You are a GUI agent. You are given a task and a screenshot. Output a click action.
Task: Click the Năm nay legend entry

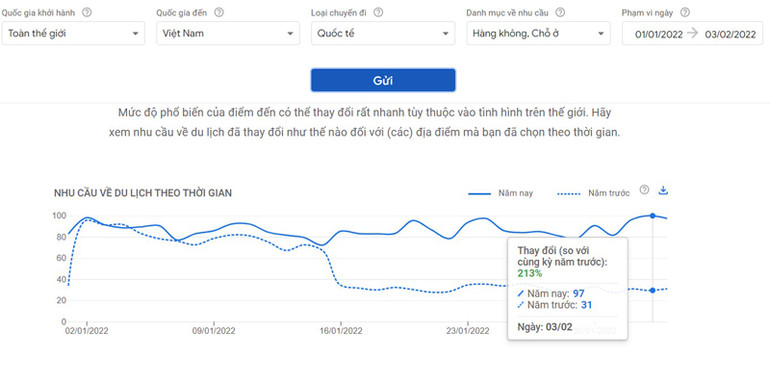(x=500, y=193)
